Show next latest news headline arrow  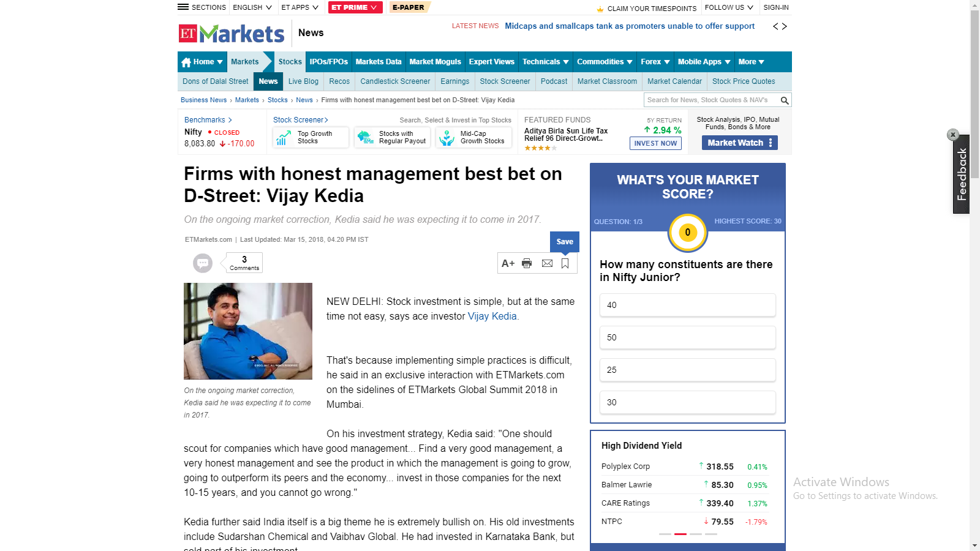[x=785, y=26]
